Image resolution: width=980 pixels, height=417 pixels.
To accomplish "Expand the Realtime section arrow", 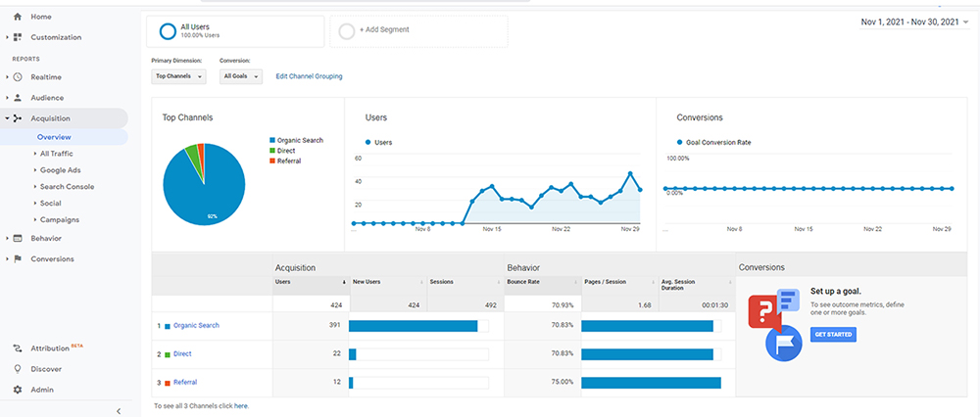I will click(x=7, y=77).
